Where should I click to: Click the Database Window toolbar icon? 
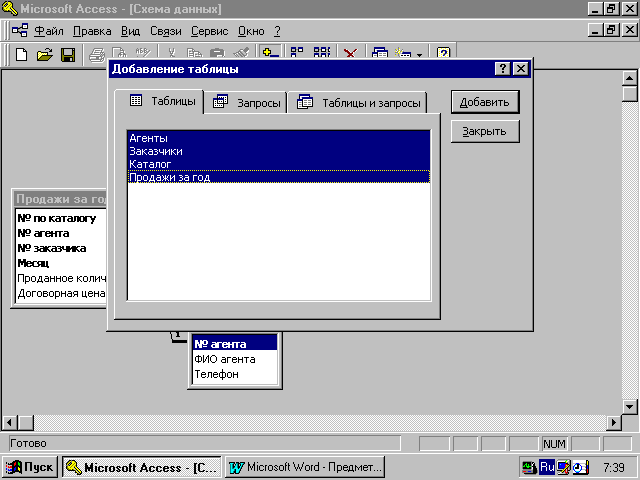[380, 54]
